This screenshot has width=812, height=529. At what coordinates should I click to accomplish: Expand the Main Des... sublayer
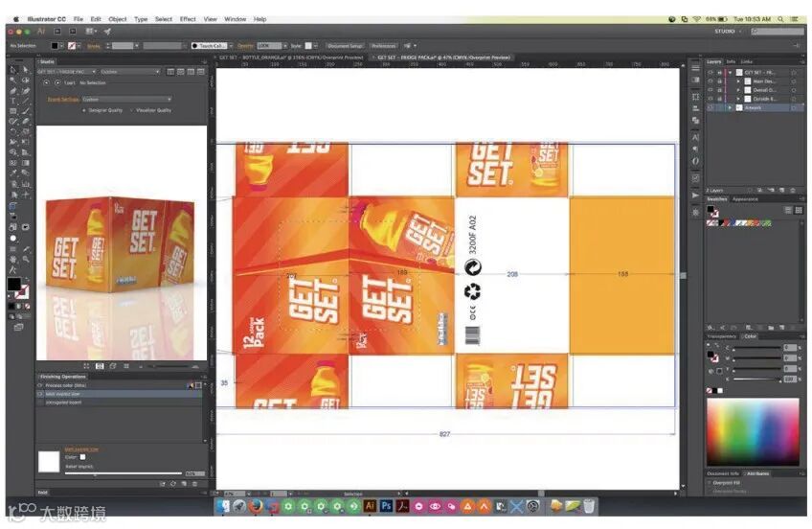pyautogui.click(x=738, y=81)
